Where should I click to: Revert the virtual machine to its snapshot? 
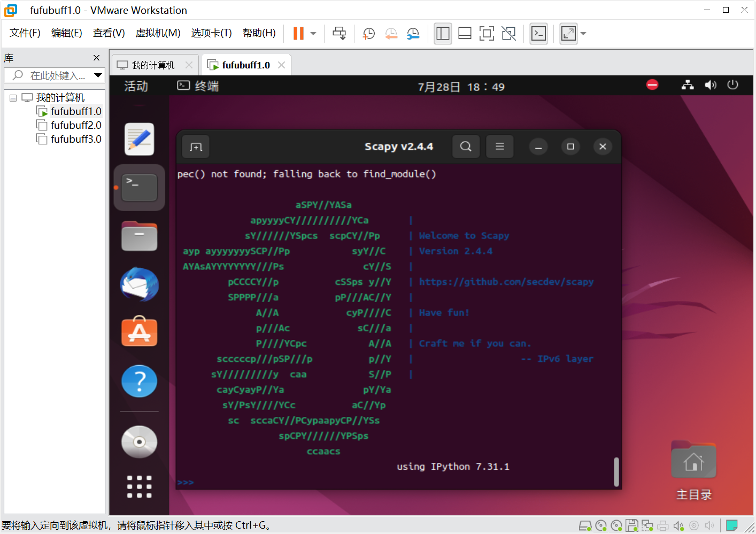391,34
